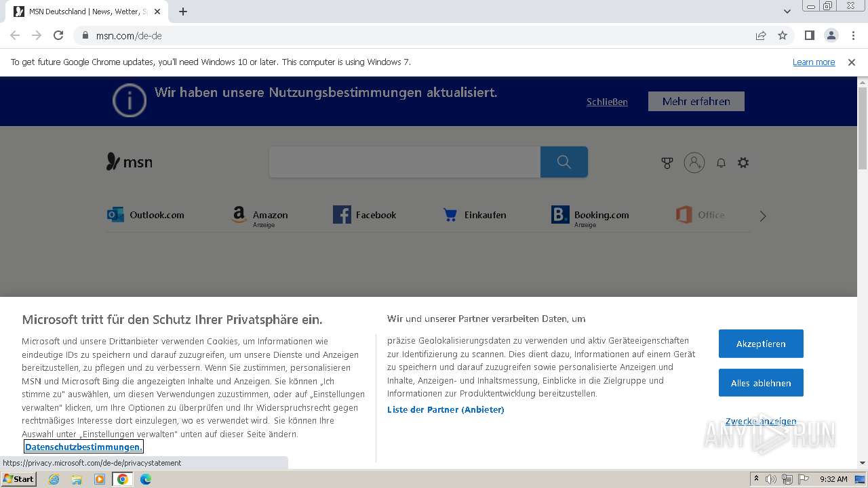
Task: Click the Chrome taskbar icon
Action: (123, 479)
